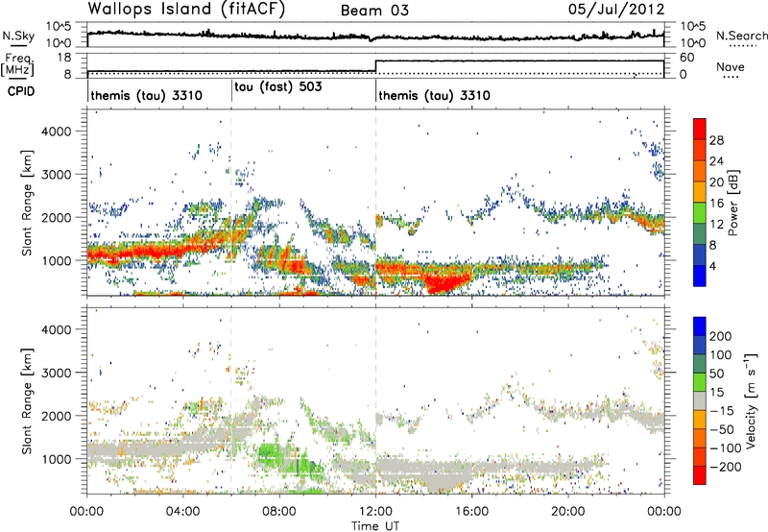768x532 pixels.
Task: Click the '4' tick on the Power scale
Action: 712,266
